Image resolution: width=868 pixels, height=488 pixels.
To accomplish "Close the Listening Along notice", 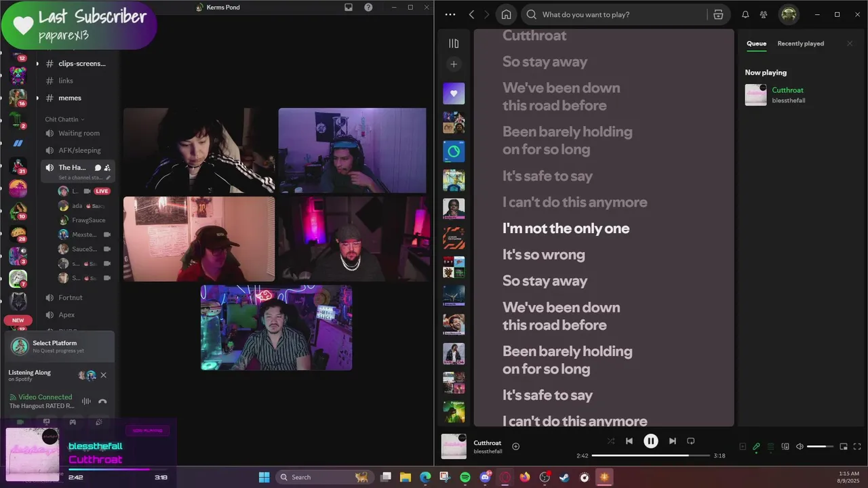I will click(104, 375).
